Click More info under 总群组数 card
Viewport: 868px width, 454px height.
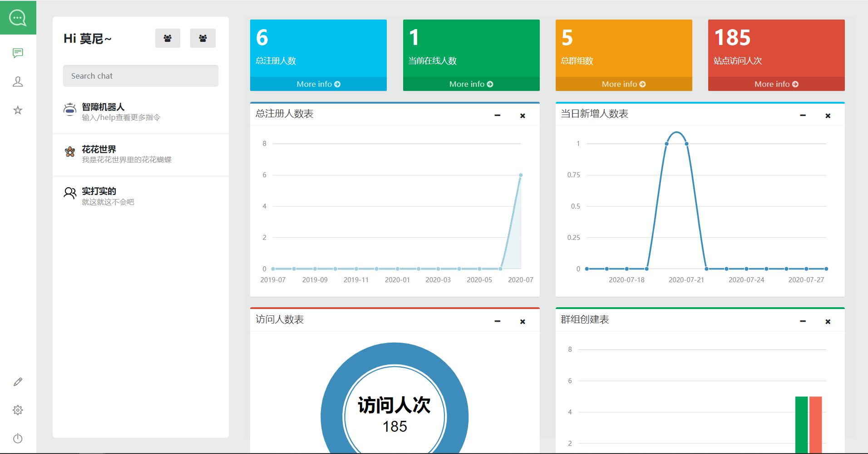[624, 84]
